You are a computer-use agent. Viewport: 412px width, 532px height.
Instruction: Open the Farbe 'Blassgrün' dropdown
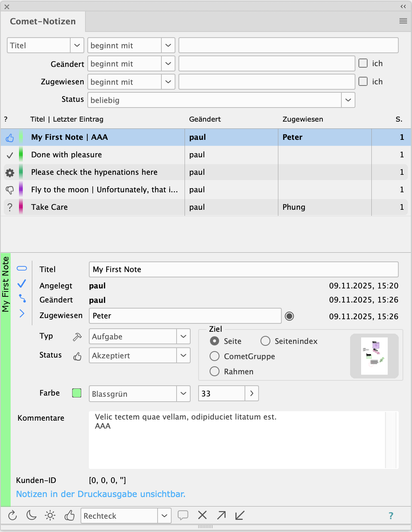(183, 394)
